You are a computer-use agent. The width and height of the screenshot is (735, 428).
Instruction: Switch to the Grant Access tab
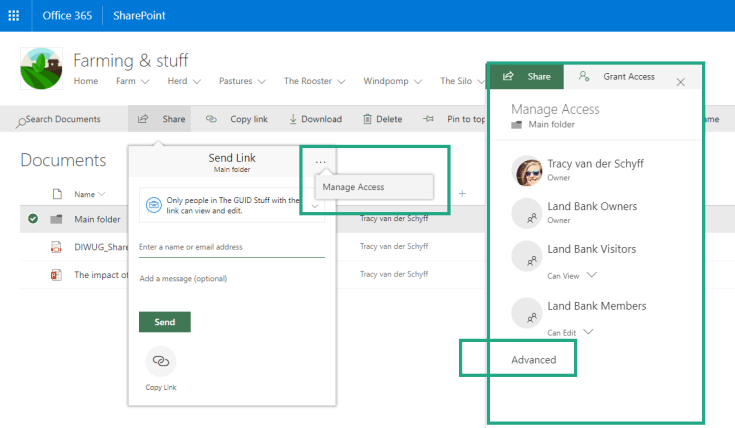(x=618, y=76)
